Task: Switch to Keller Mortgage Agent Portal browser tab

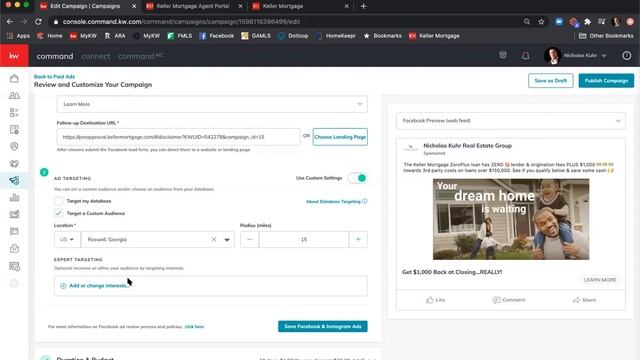Action: pyautogui.click(x=194, y=6)
